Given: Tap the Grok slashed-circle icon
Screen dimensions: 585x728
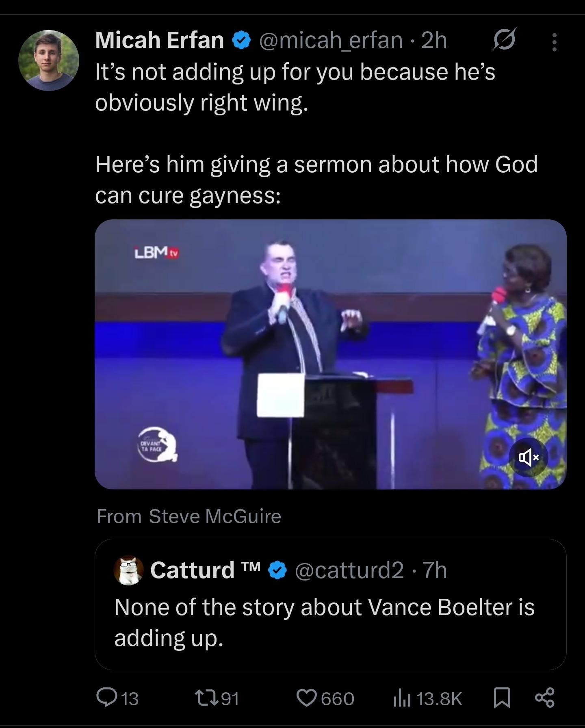Looking at the screenshot, I should (505, 39).
